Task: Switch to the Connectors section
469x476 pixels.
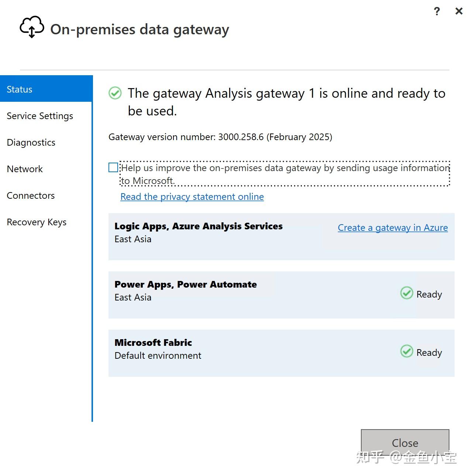Action: 30,195
